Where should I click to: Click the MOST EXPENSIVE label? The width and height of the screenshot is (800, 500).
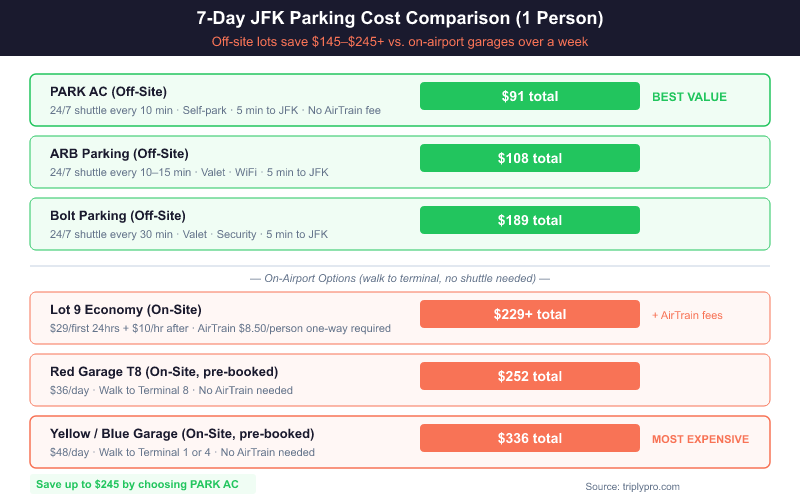click(x=700, y=439)
